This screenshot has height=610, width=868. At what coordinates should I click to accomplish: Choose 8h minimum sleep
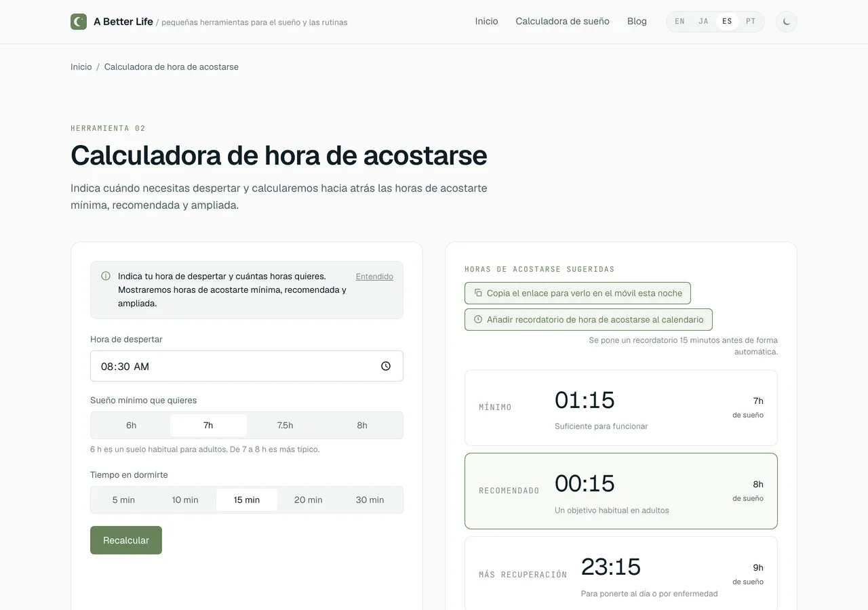pyautogui.click(x=362, y=425)
